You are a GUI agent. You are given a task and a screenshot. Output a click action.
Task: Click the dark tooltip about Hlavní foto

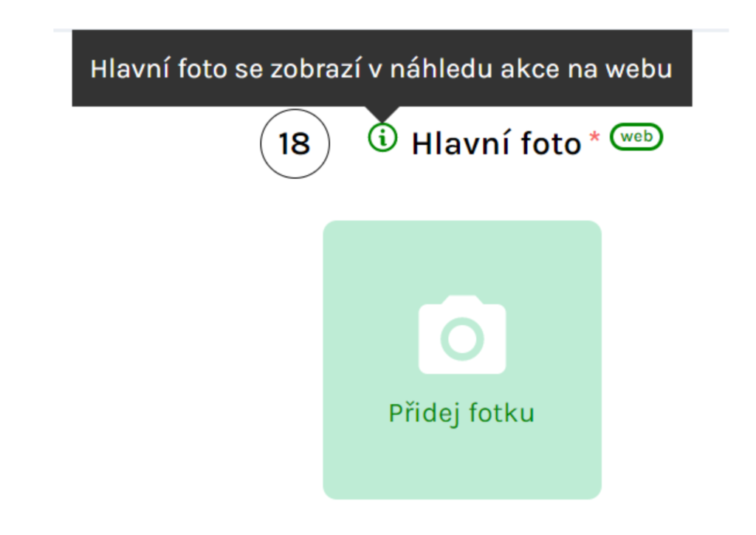(x=382, y=68)
